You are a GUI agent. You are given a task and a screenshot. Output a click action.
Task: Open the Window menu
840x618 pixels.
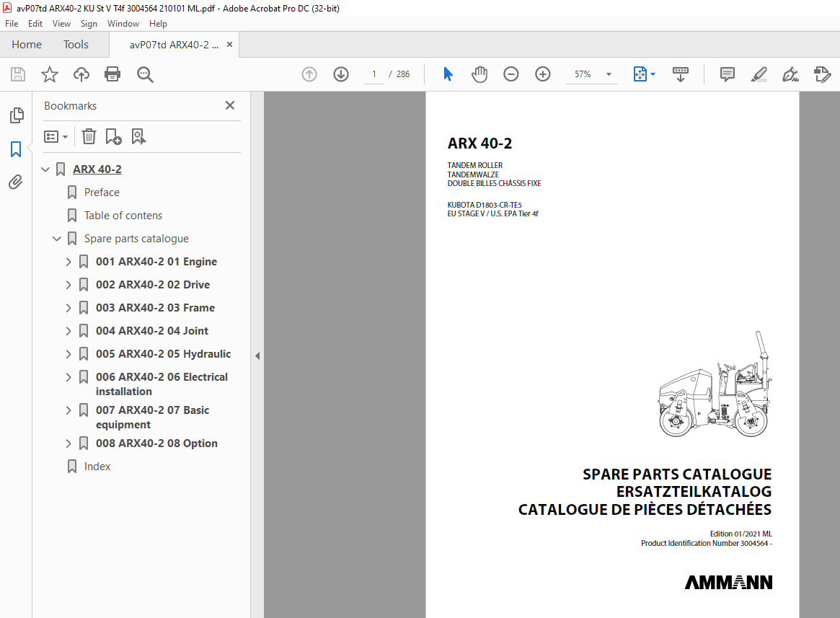point(123,24)
